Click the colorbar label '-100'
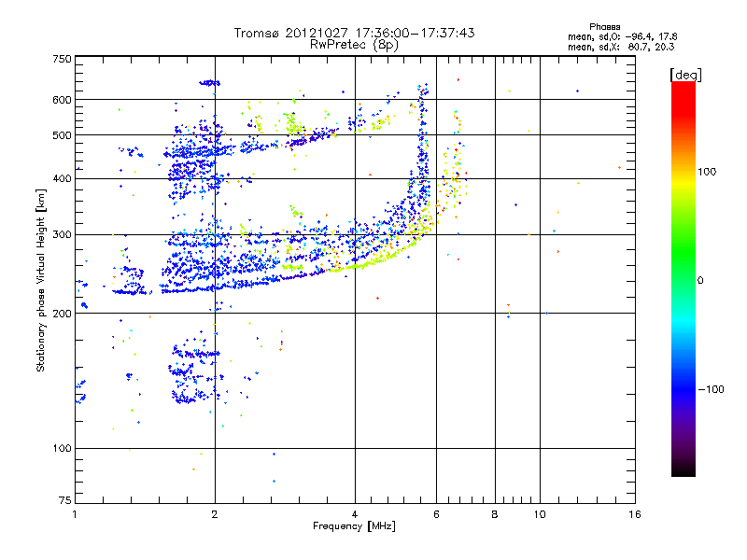Image resolution: width=747 pixels, height=560 pixels. point(711,389)
